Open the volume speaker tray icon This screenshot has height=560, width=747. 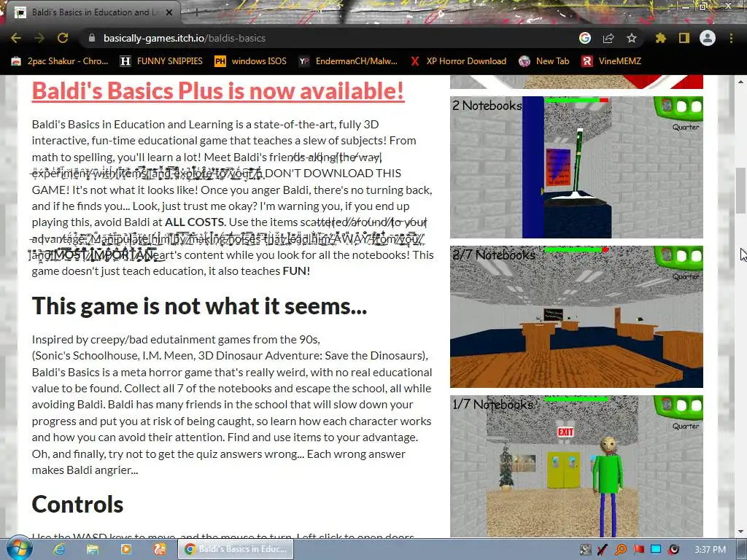(x=673, y=550)
